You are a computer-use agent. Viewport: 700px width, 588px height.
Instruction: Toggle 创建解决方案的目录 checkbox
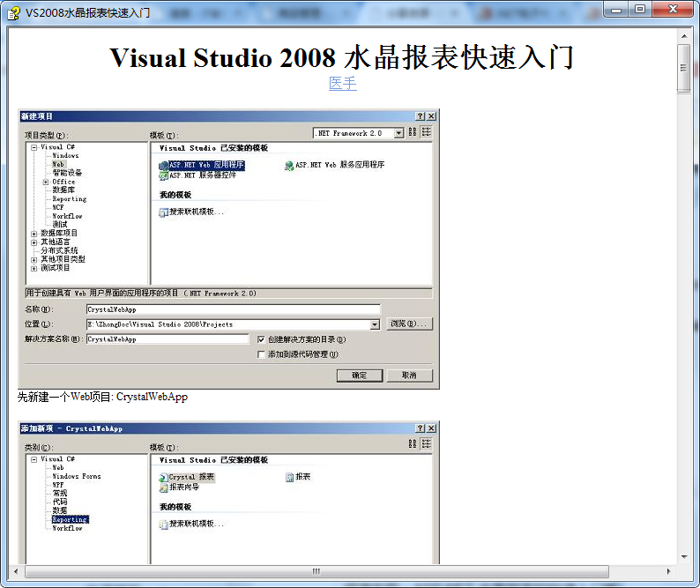[x=261, y=339]
